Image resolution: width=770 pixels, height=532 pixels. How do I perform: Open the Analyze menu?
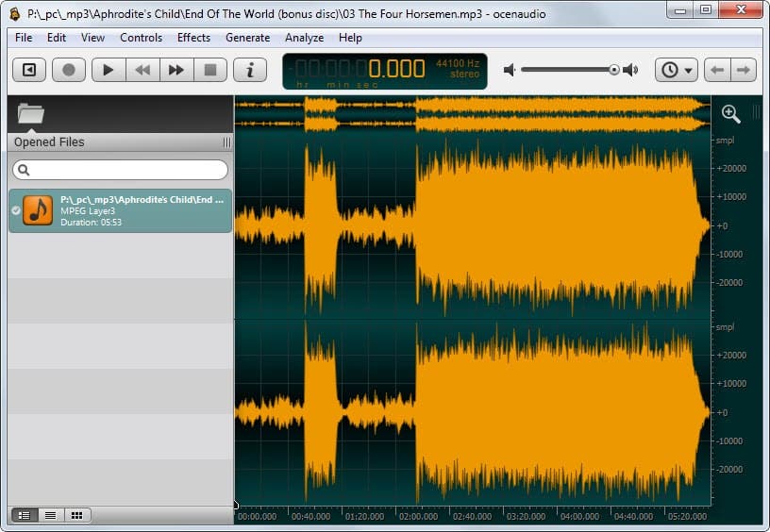click(x=304, y=38)
